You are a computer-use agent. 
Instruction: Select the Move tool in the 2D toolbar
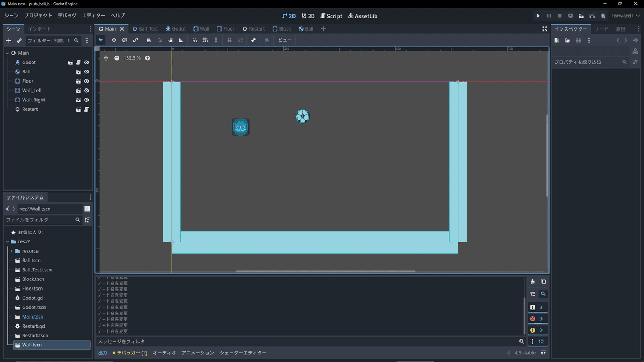pos(114,40)
